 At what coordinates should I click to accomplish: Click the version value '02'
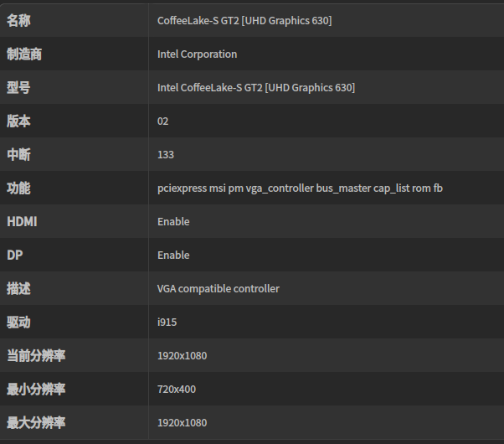coord(162,121)
